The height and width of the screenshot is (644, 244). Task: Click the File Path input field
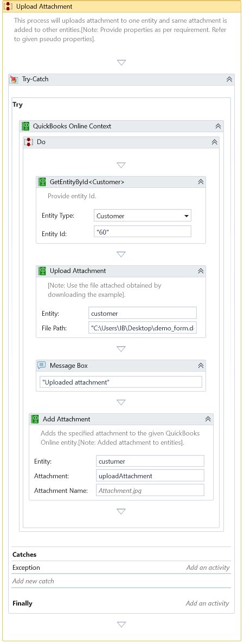(143, 328)
